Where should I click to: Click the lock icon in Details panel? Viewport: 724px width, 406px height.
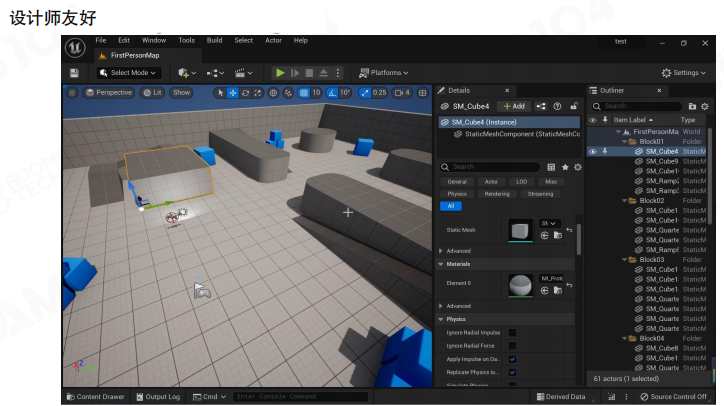tap(572, 106)
